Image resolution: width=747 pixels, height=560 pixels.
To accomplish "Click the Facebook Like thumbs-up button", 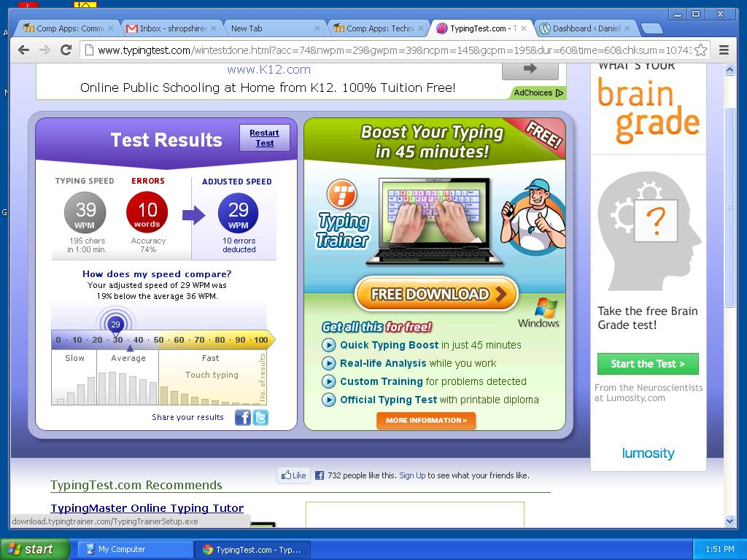I will coord(293,475).
